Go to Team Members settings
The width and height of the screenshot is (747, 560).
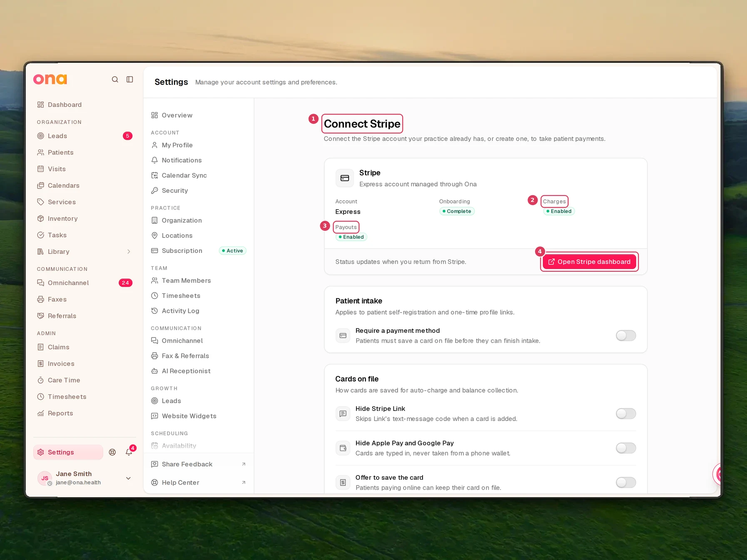click(x=198, y=281)
